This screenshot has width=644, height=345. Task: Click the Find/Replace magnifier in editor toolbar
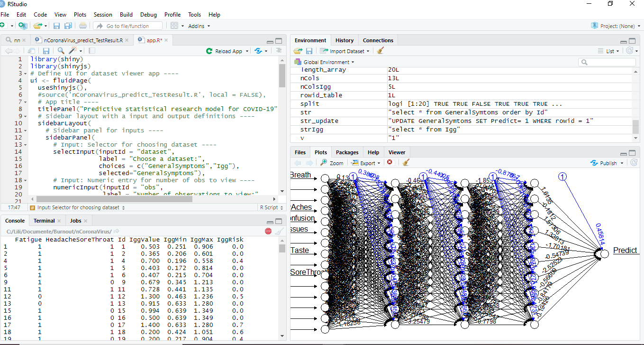pos(61,51)
